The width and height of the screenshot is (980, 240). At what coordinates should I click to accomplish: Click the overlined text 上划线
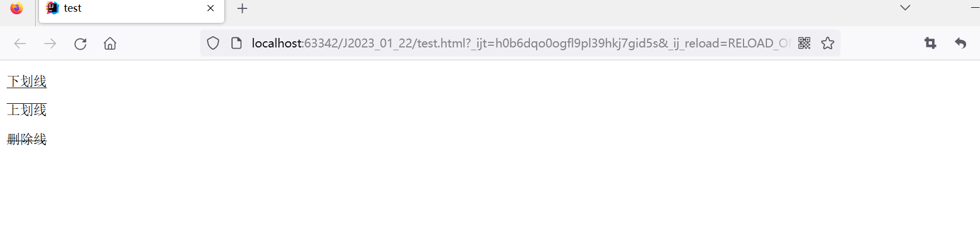[27, 110]
